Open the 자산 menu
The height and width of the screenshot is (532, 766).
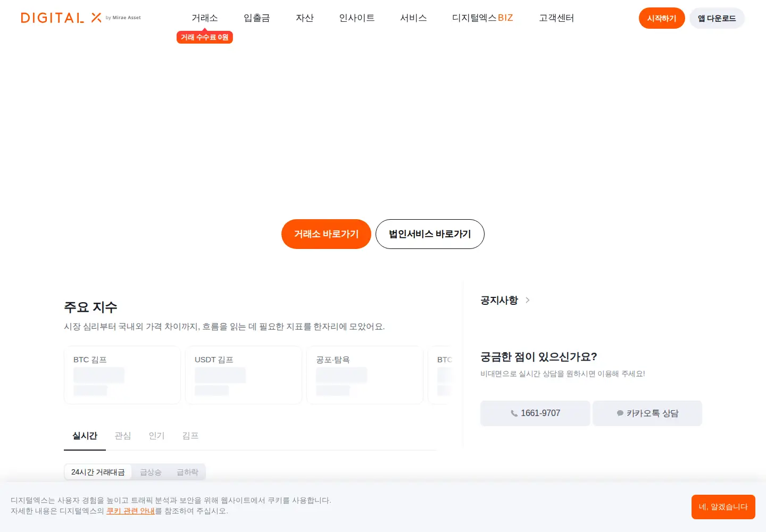click(x=305, y=18)
